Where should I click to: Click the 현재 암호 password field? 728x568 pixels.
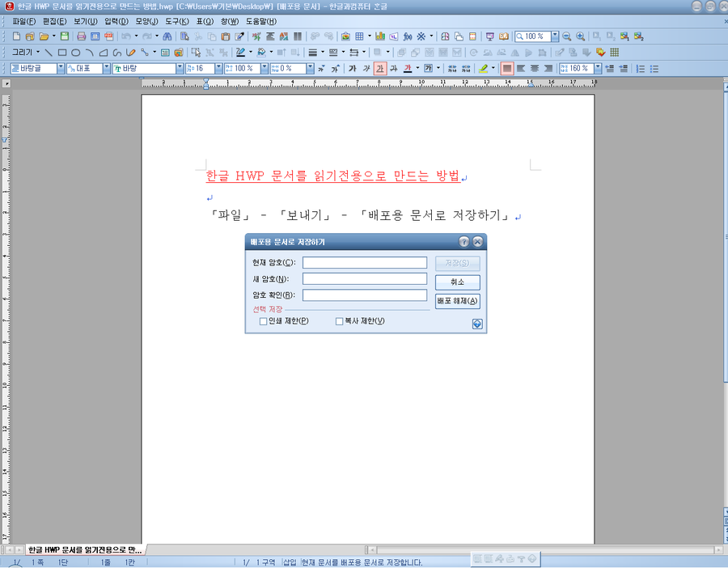click(365, 263)
